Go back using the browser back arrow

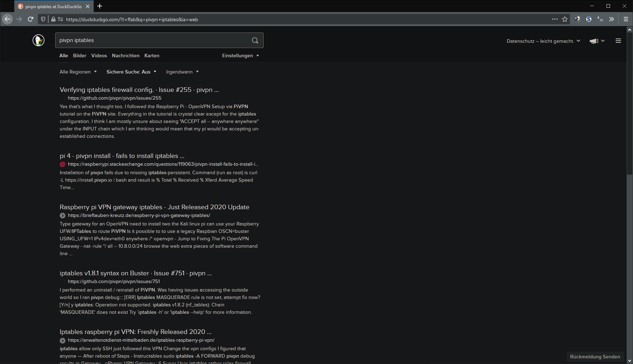(7, 19)
